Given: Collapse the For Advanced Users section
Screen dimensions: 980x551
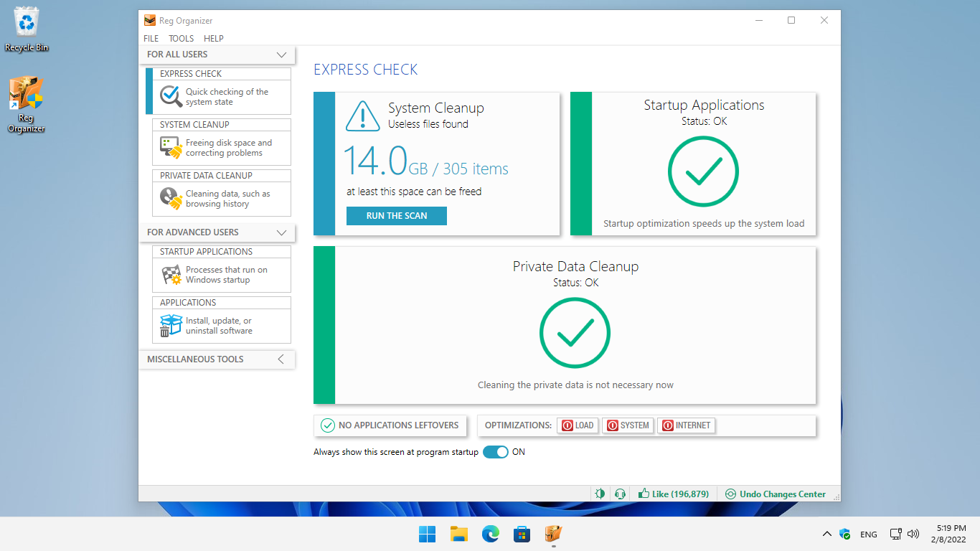Looking at the screenshot, I should point(281,232).
